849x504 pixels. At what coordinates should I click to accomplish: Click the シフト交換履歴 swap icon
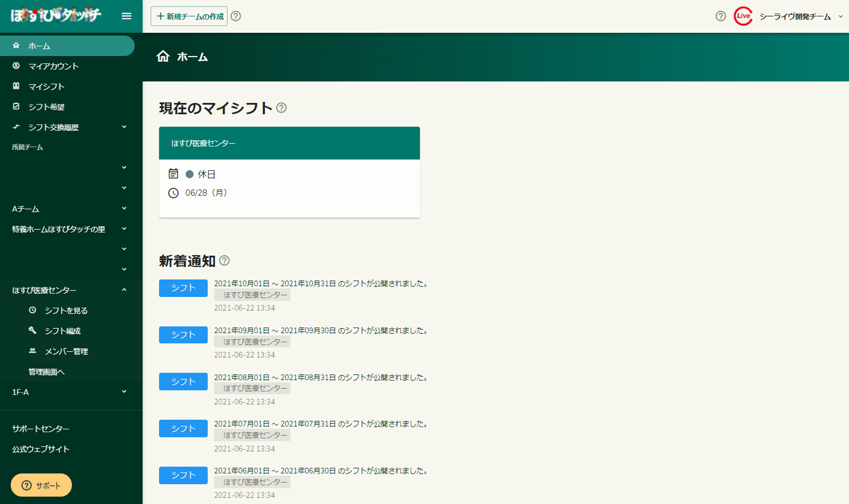[x=16, y=127]
